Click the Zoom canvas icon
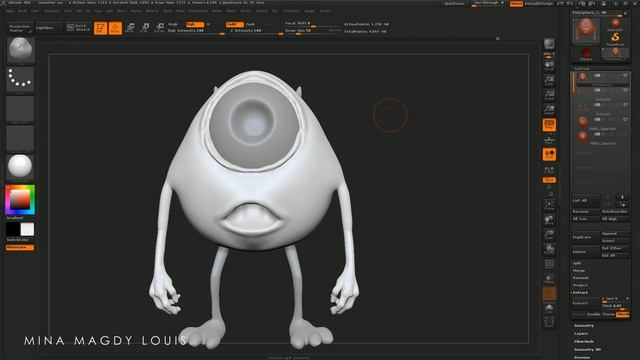This screenshot has height=360, width=640. 549,80
